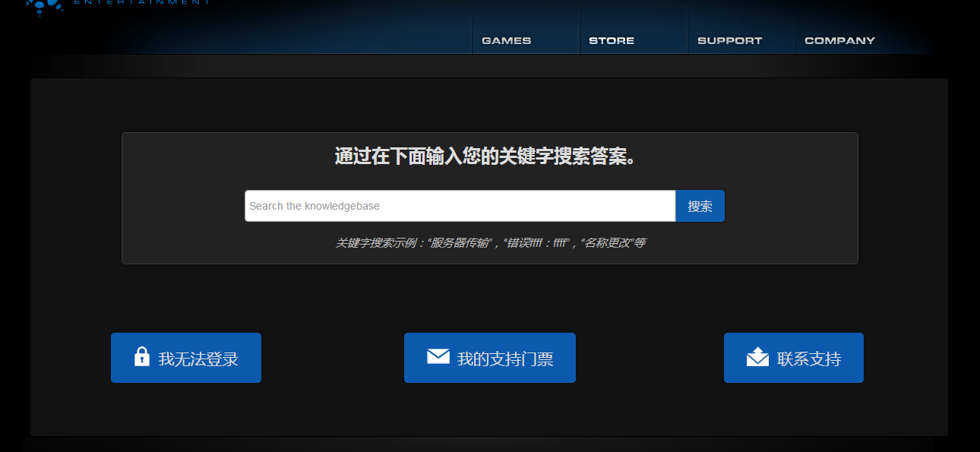Click the envelope icon for support tickets
The width and height of the screenshot is (980, 452).
click(x=438, y=356)
